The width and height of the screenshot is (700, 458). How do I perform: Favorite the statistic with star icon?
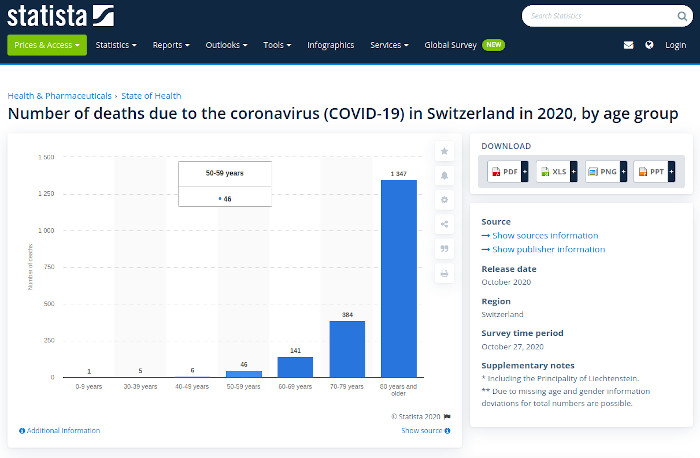point(444,151)
